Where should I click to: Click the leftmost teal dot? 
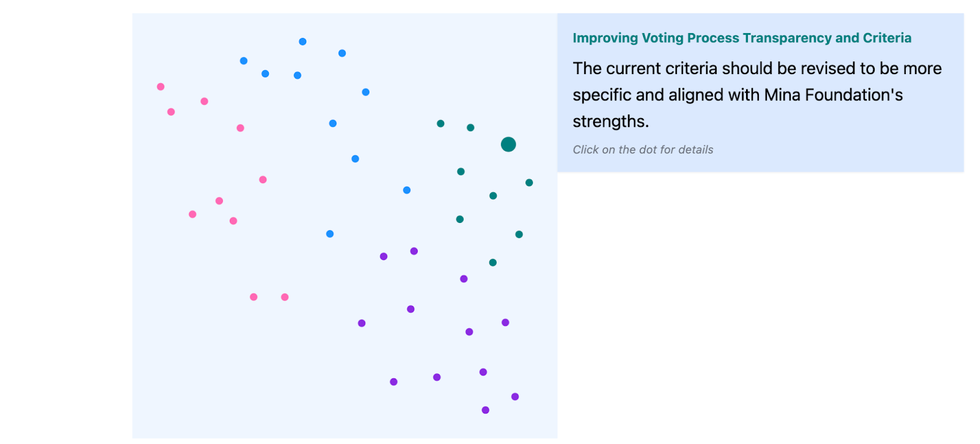pyautogui.click(x=440, y=124)
